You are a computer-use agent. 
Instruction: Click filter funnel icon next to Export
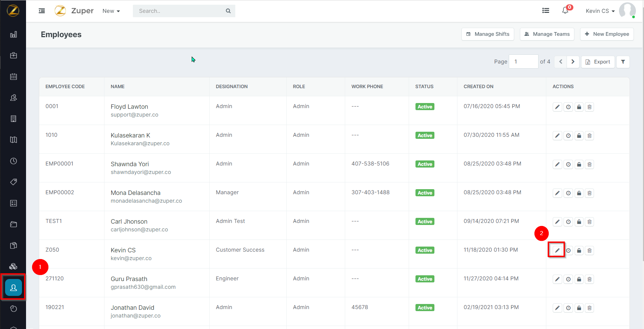(623, 62)
